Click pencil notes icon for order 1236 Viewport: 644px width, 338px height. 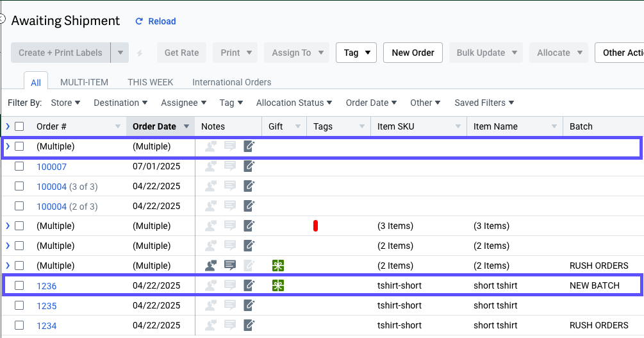(x=249, y=285)
